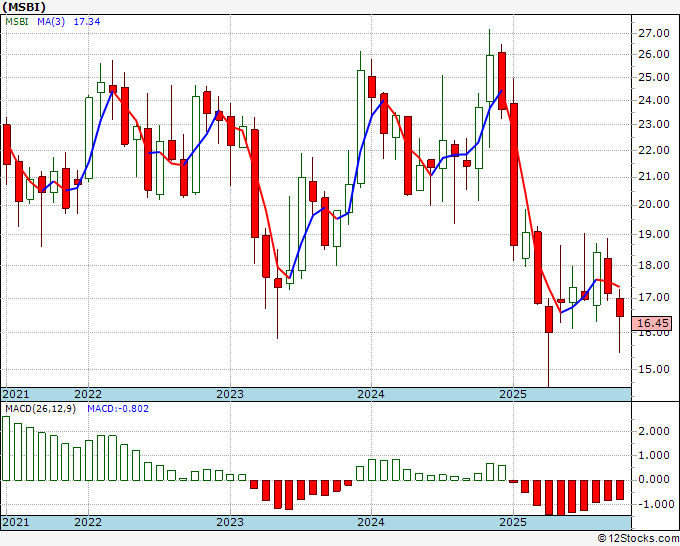680x546 pixels.
Task: Click the MACD:-0.802 value label
Action: pos(118,409)
